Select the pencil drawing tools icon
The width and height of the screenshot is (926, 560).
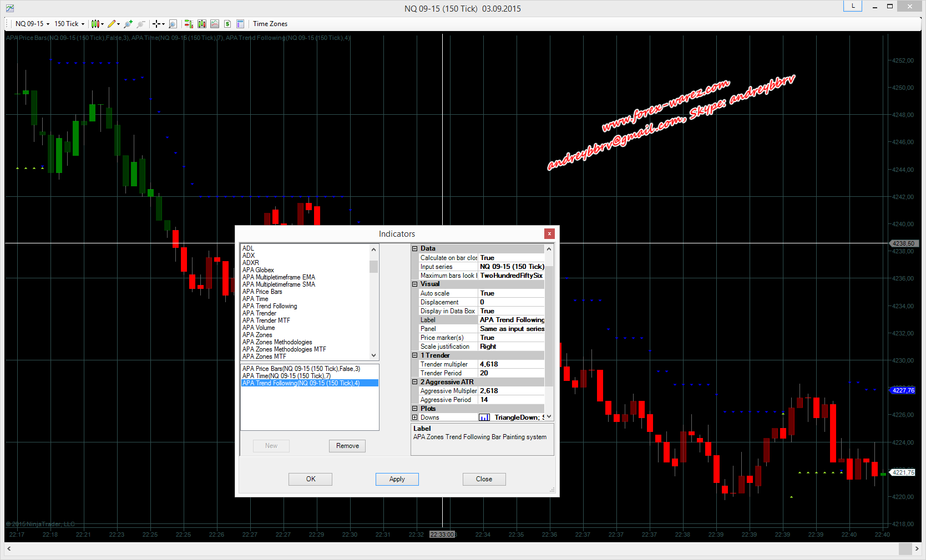point(112,24)
